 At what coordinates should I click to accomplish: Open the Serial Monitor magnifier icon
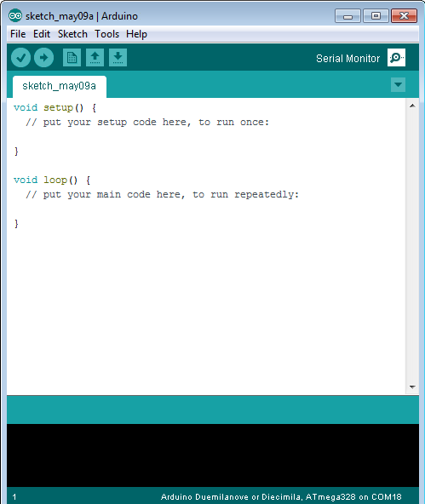396,58
